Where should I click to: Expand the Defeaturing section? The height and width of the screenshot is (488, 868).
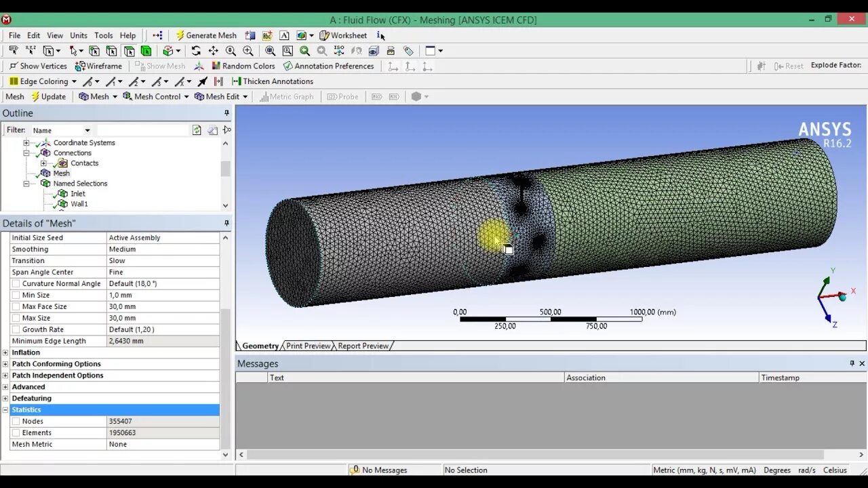[x=5, y=399]
